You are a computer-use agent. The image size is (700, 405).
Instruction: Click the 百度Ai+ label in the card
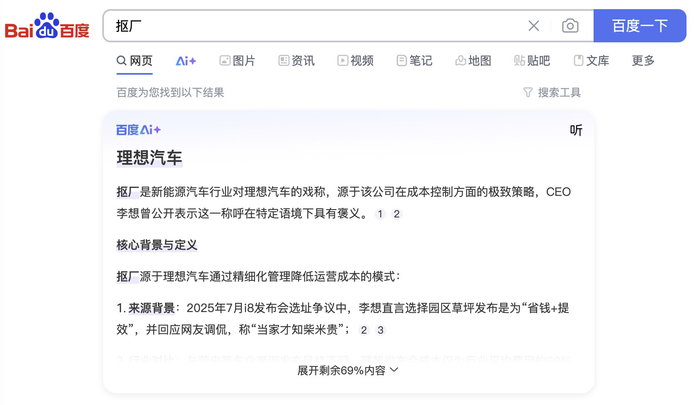click(x=138, y=130)
